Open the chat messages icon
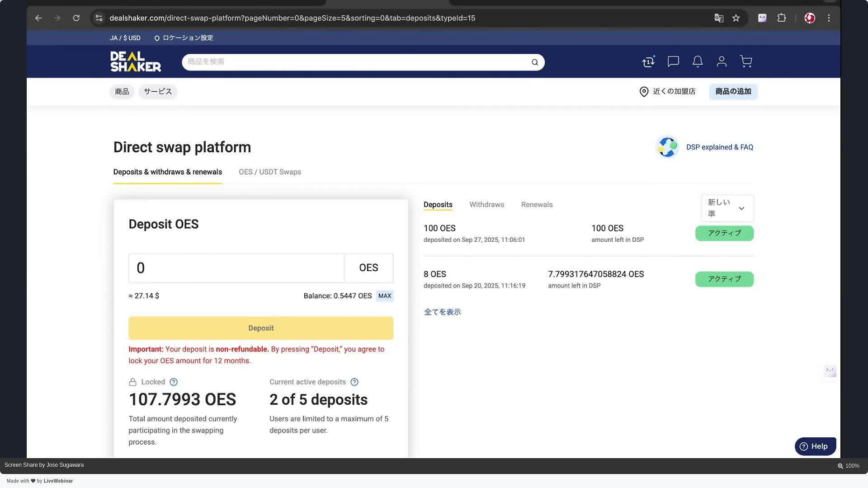 pyautogui.click(x=673, y=61)
